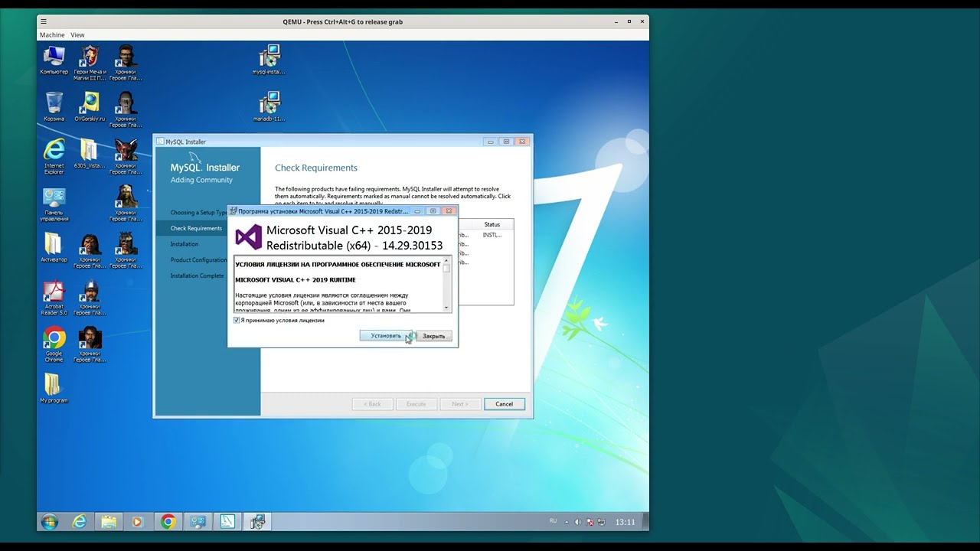Open Герои Меча и Магии III shortcut
Viewport: 980px width, 551px height.
(x=90, y=63)
